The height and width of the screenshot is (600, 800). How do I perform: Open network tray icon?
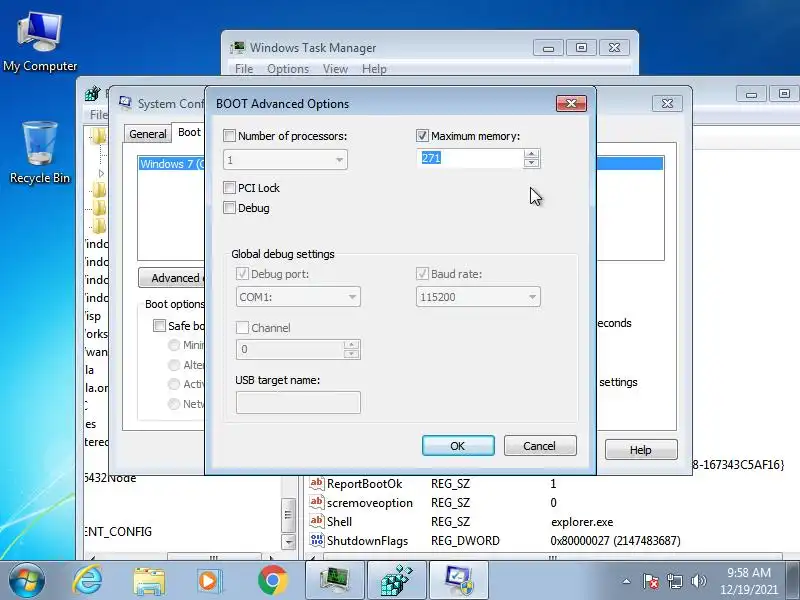675,581
